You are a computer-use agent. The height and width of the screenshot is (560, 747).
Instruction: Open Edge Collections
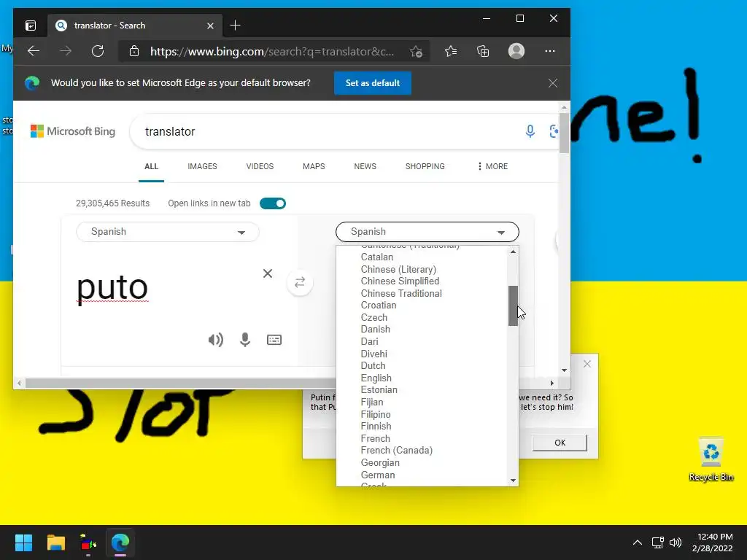click(x=483, y=51)
